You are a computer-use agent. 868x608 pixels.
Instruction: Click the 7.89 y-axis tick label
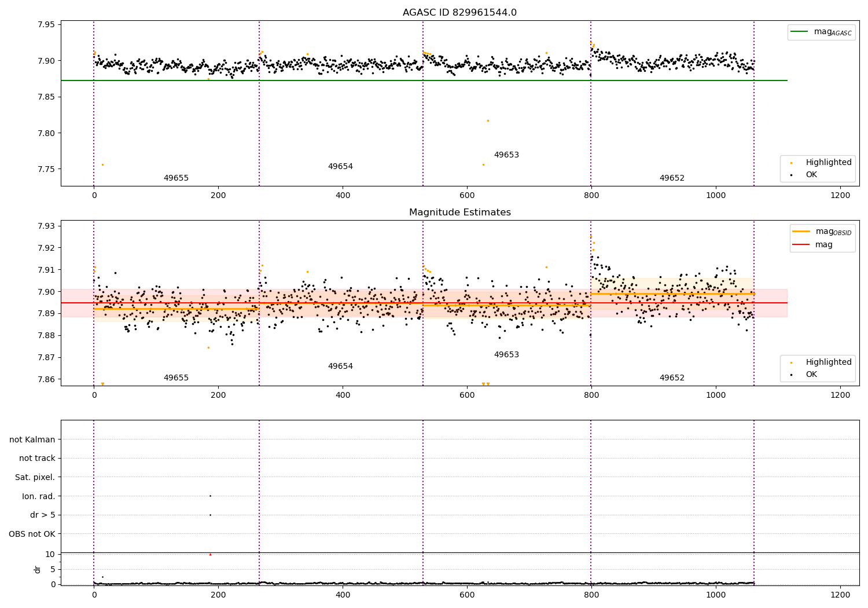click(x=46, y=314)
